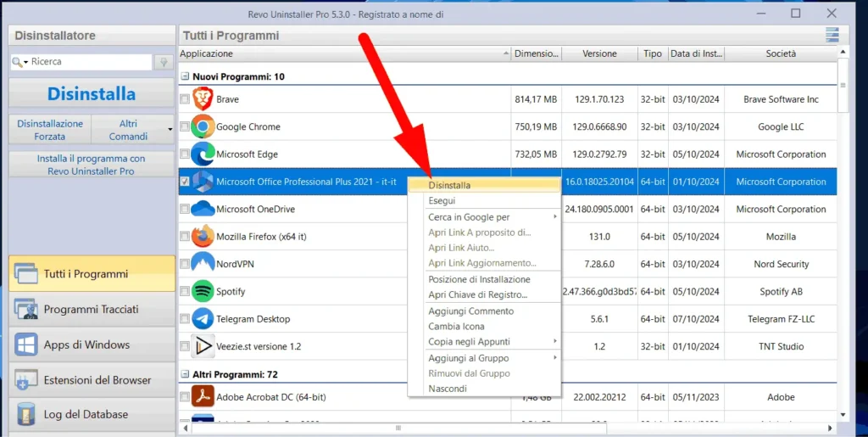868x437 pixels.
Task: Click the Mozilla Firefox app icon
Action: tap(203, 237)
